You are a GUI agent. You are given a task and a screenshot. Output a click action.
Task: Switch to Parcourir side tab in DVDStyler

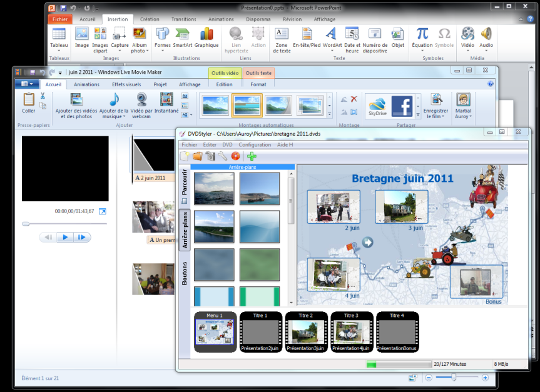[x=185, y=186]
